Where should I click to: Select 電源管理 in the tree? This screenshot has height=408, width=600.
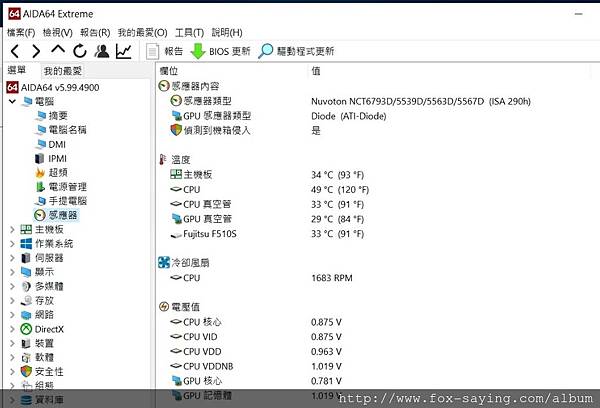point(67,187)
